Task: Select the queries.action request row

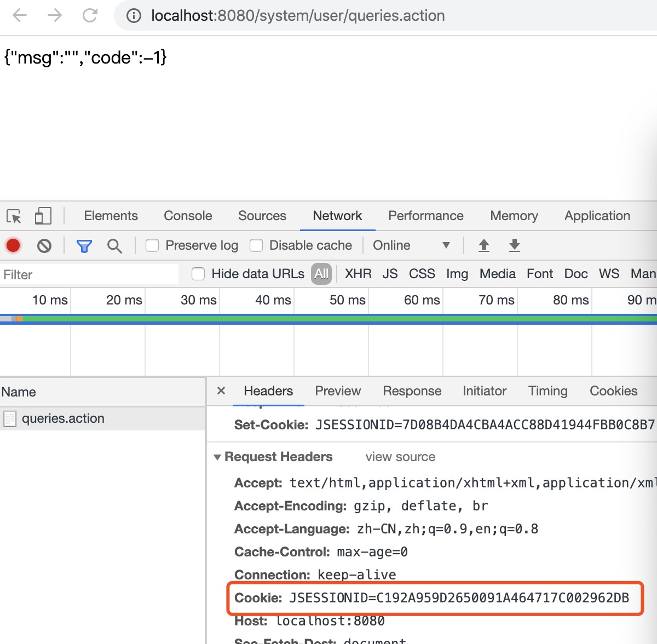Action: tap(102, 419)
